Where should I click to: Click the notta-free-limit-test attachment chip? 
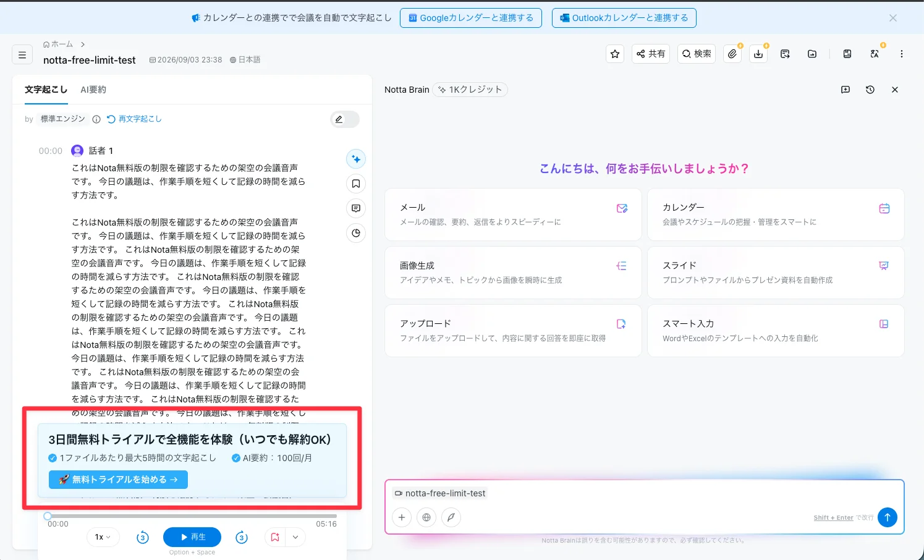(x=440, y=493)
